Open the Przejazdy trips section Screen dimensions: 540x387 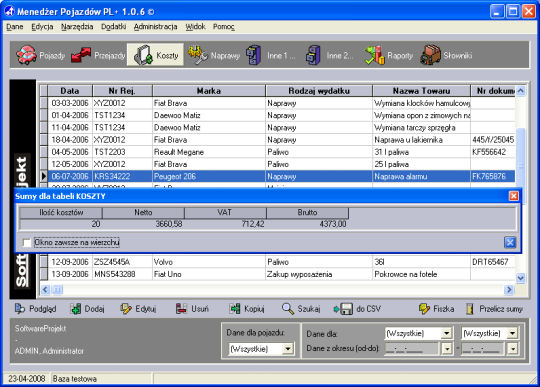[98, 55]
